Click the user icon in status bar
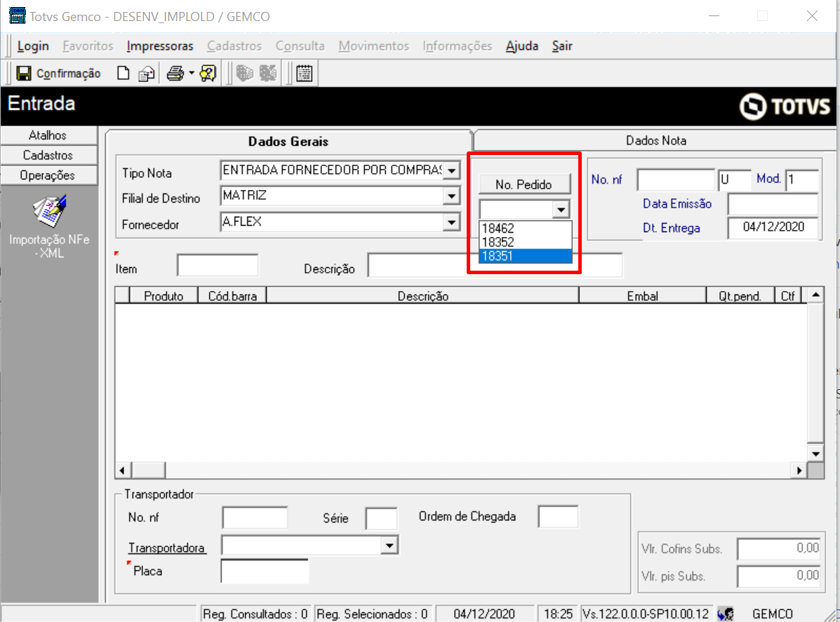This screenshot has width=840, height=622. [726, 614]
